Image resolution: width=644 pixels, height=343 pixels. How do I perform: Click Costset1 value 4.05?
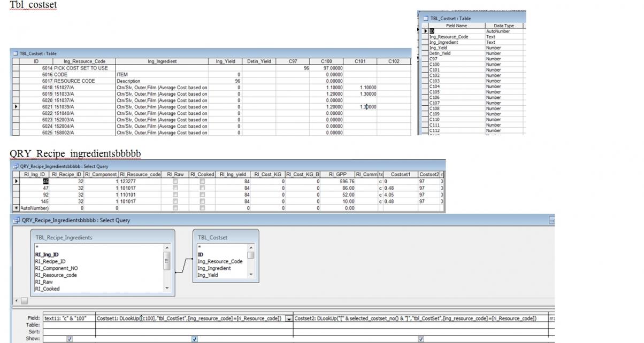(x=401, y=195)
